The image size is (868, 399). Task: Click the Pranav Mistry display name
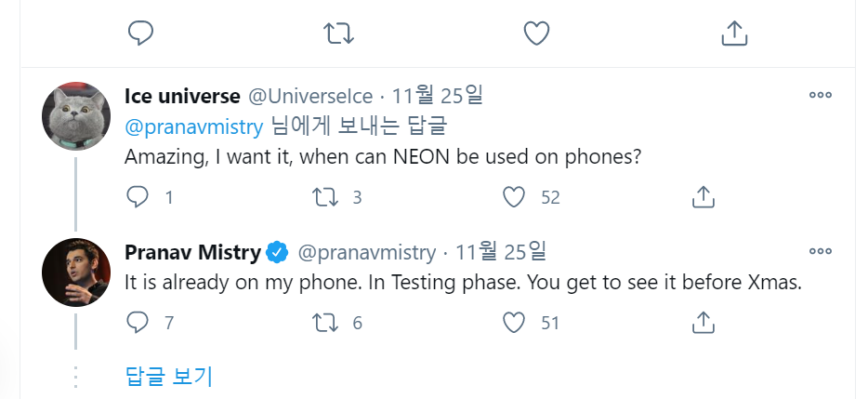(x=192, y=252)
